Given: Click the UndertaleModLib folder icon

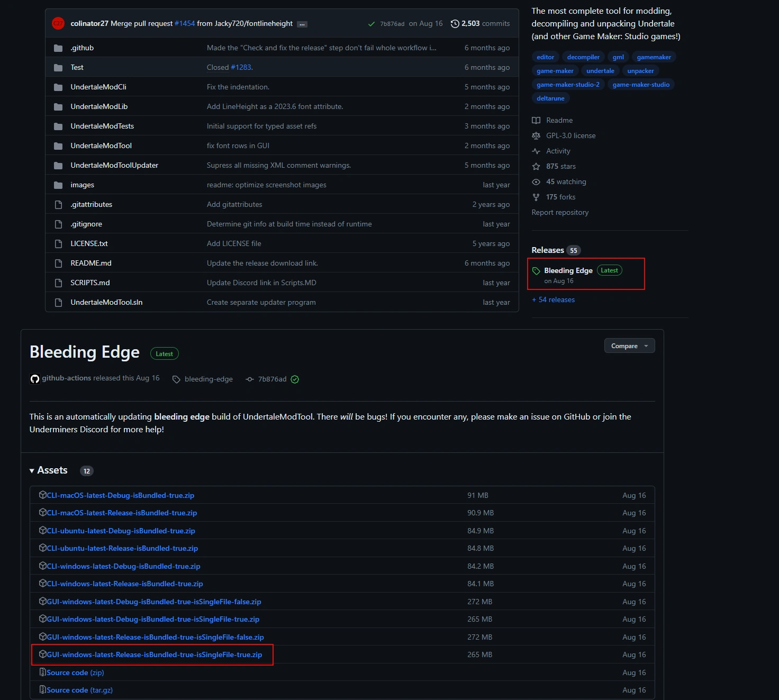Looking at the screenshot, I should point(58,107).
